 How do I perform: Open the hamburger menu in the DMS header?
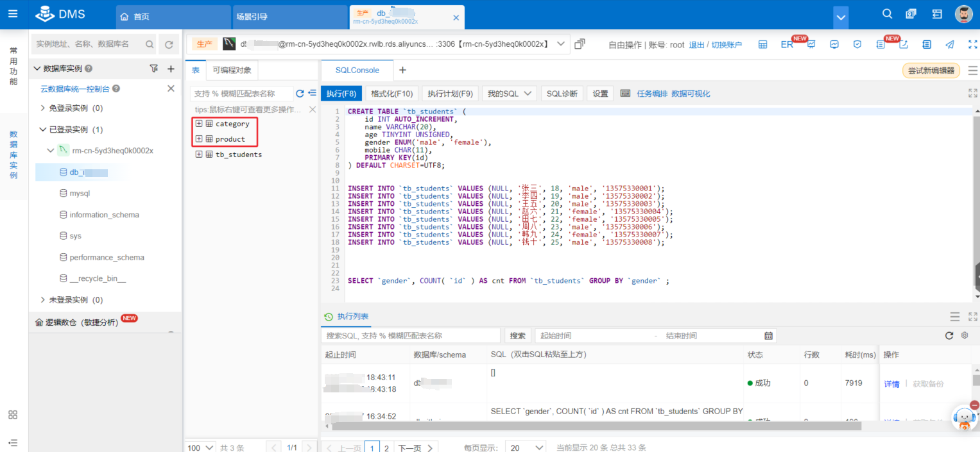click(13, 13)
